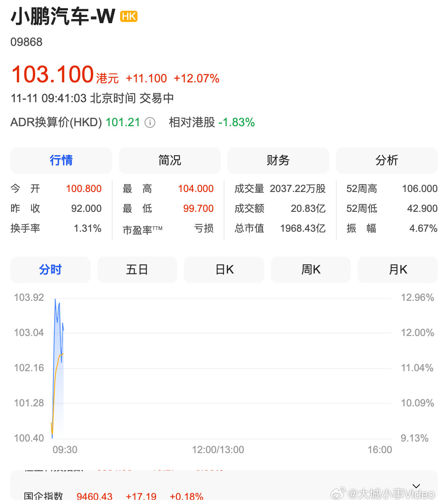The height and width of the screenshot is (504, 439).
Task: Open the ADR price info icon
Action: pyautogui.click(x=150, y=122)
